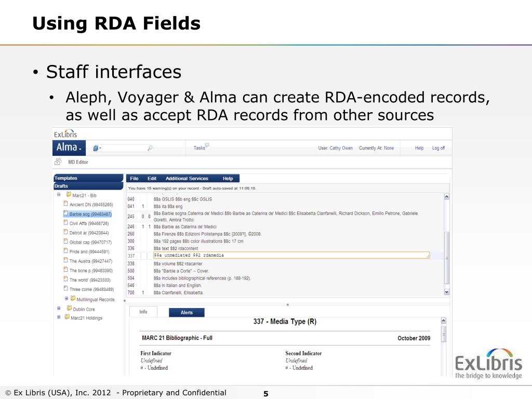Open draft The Austra (99427447)
This screenshot has width=532, height=399.
tap(90, 261)
